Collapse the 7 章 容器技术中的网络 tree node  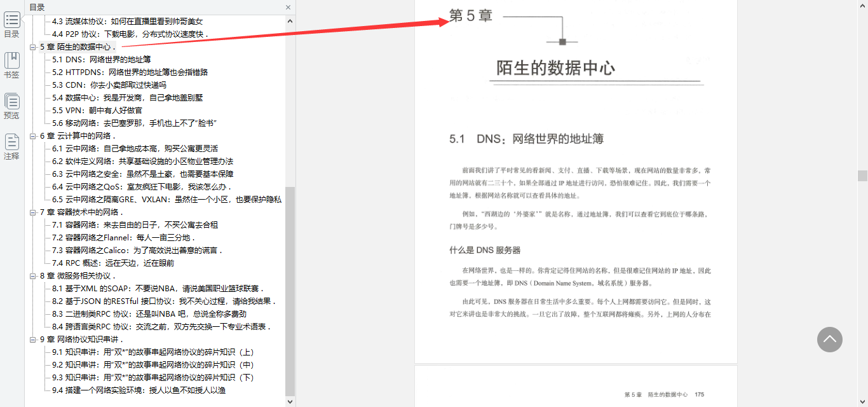coord(33,212)
